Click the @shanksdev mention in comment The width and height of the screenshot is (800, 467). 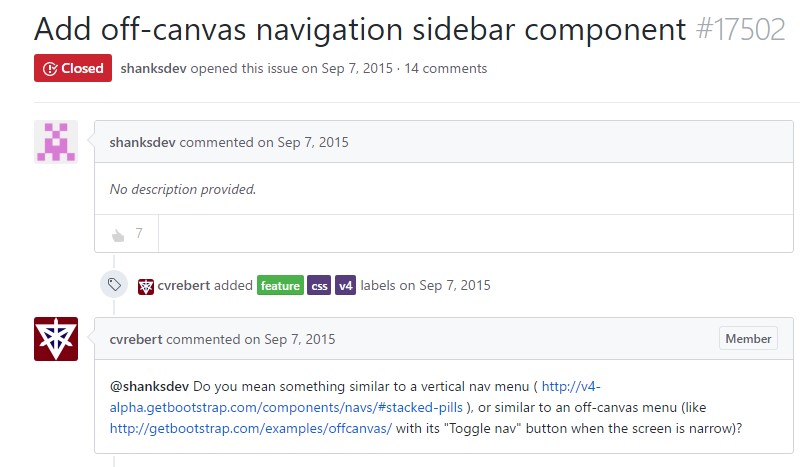click(150, 386)
